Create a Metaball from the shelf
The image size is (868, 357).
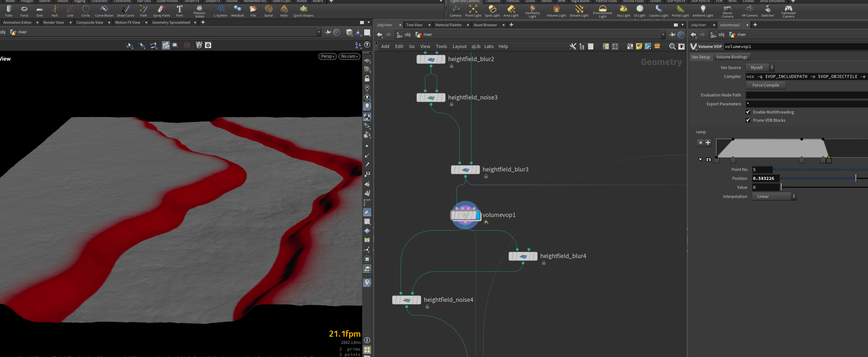(237, 11)
